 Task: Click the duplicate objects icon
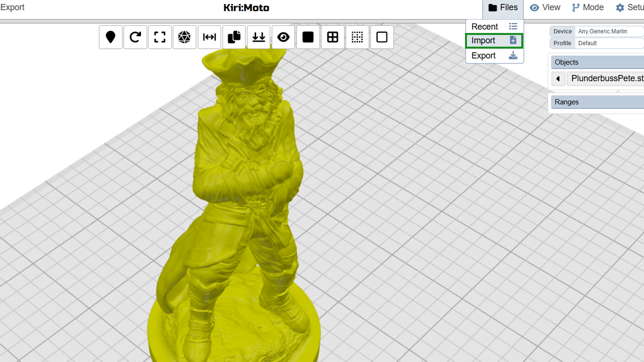click(234, 37)
